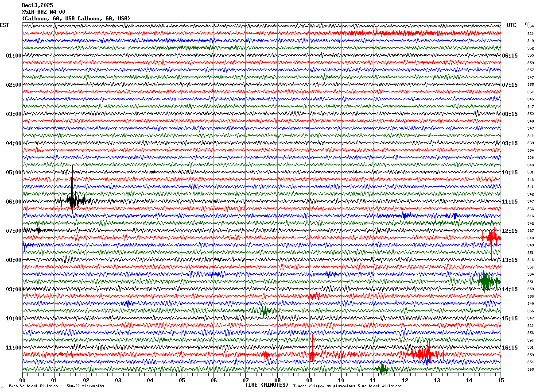Click the 12:15 UTC time label
The image size is (536, 392).
(x=510, y=231)
